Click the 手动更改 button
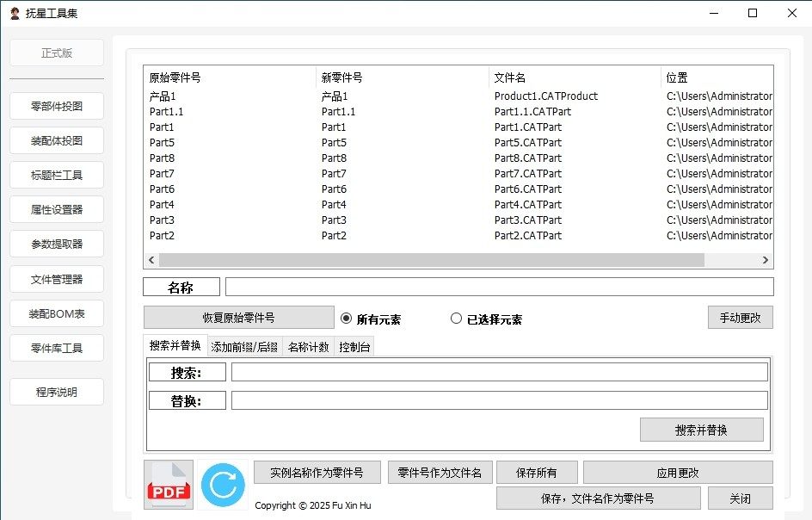This screenshot has height=520, width=812. point(740,318)
